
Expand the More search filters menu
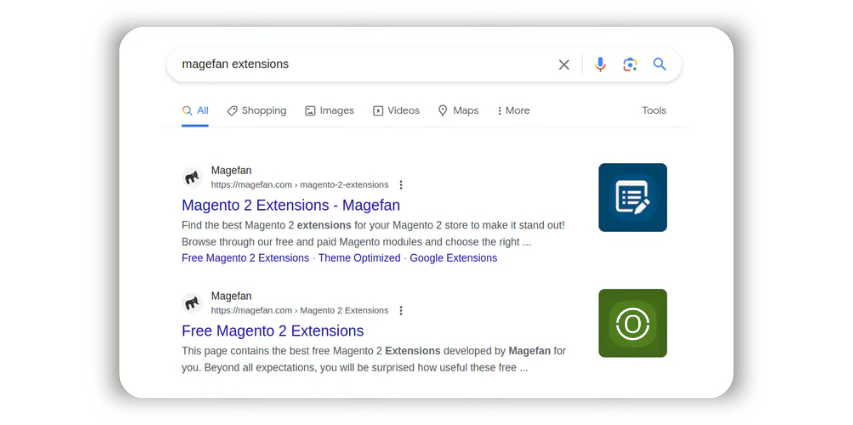(x=513, y=110)
